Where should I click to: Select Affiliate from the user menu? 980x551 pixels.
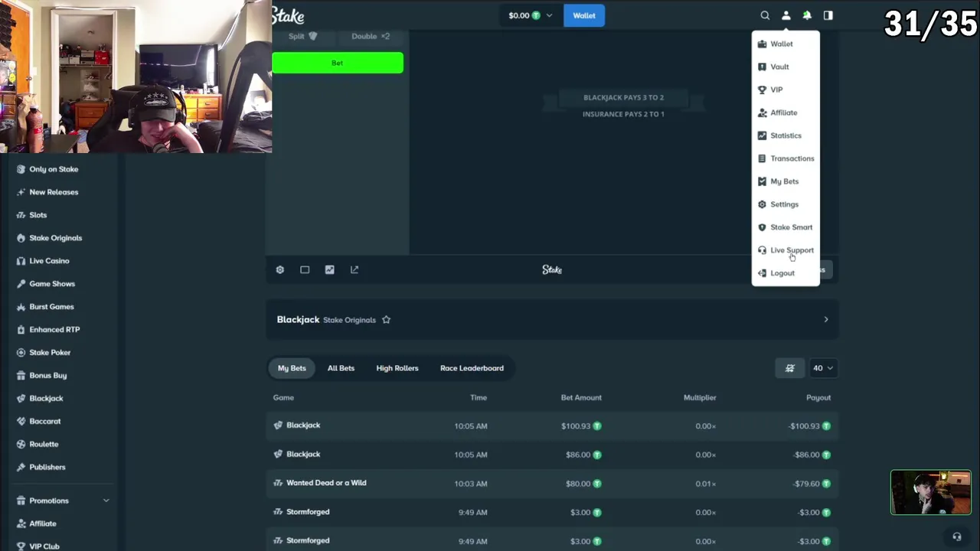click(786, 112)
